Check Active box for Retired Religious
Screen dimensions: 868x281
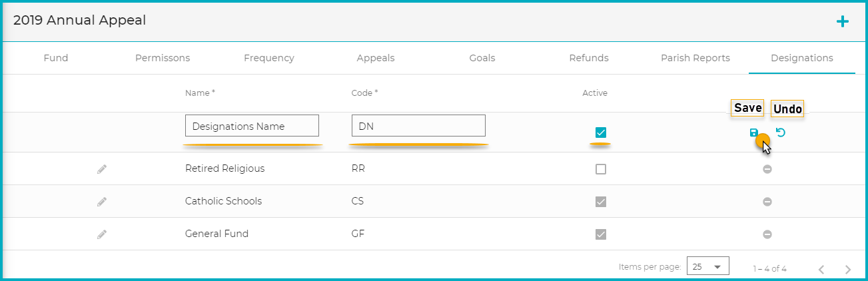pyautogui.click(x=601, y=169)
